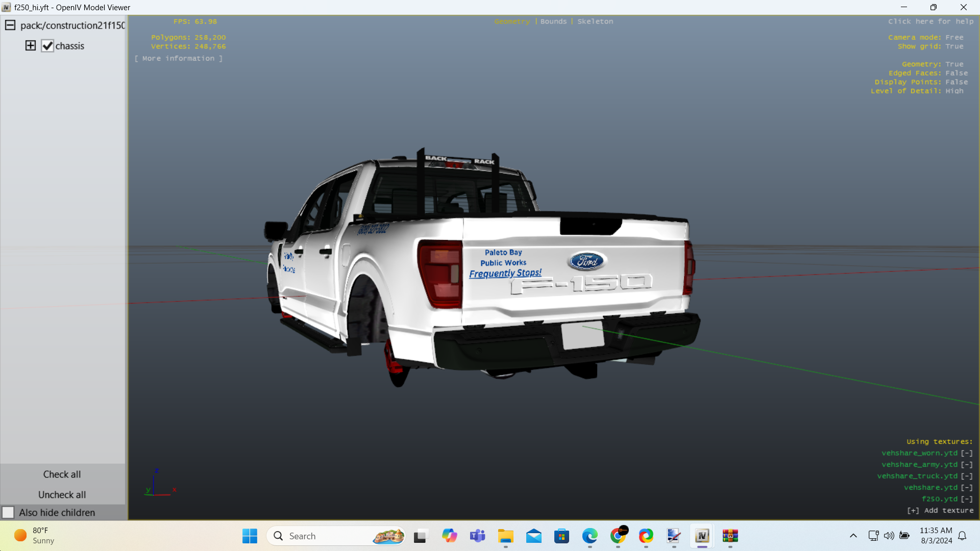Expand the chassis tree node
The width and height of the screenshot is (980, 551).
click(x=31, y=46)
